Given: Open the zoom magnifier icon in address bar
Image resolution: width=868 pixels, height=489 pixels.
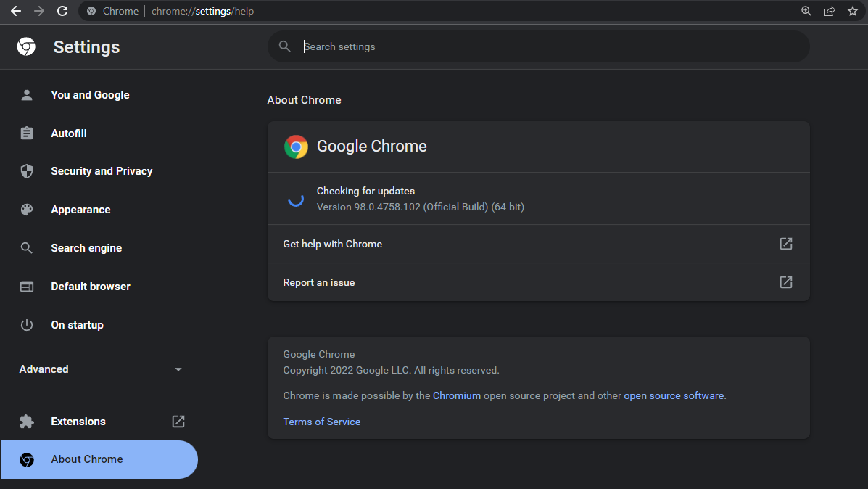Looking at the screenshot, I should click(x=806, y=11).
